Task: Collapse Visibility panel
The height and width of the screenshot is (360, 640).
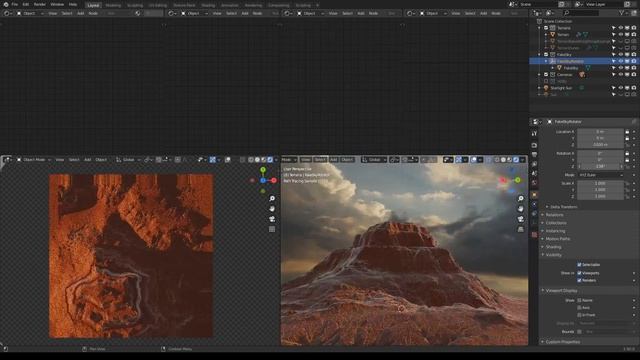Action: pyautogui.click(x=553, y=255)
